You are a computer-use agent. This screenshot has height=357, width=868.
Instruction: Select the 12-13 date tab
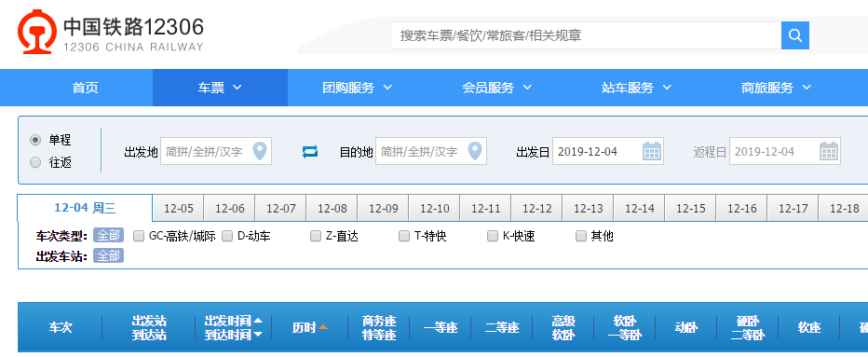click(588, 209)
